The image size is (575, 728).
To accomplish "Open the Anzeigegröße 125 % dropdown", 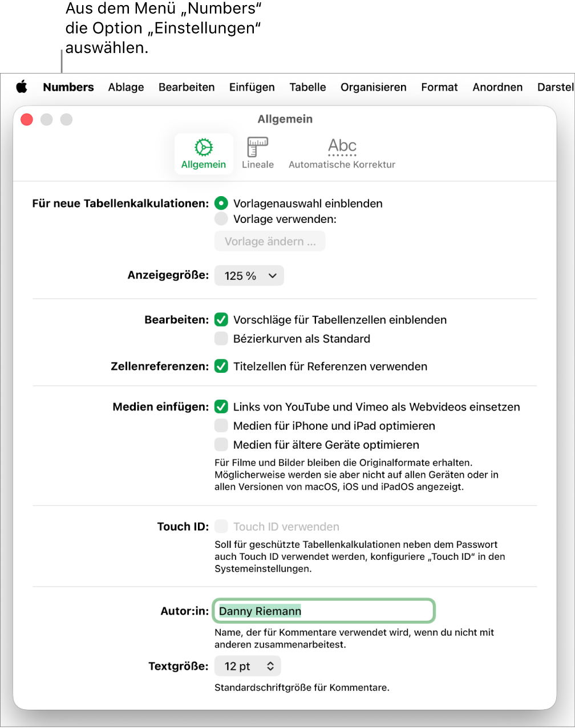I will (249, 276).
